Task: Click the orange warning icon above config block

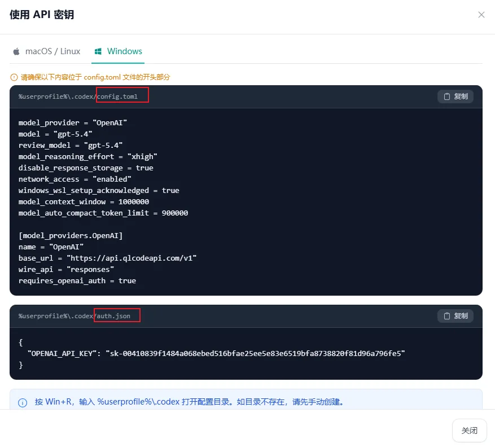Action: coord(14,77)
